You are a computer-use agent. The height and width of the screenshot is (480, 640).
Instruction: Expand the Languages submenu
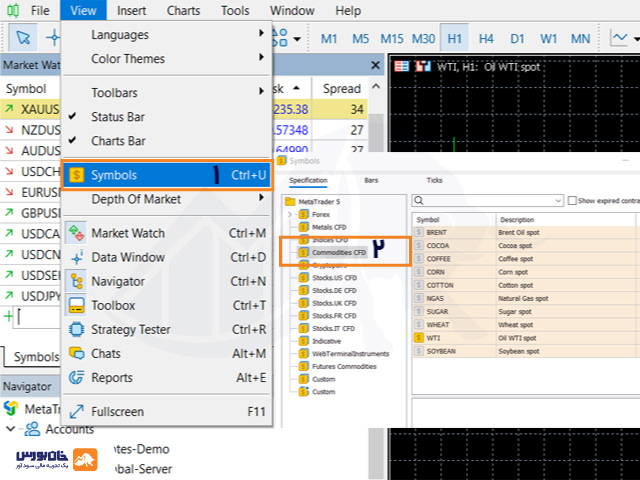pyautogui.click(x=165, y=35)
